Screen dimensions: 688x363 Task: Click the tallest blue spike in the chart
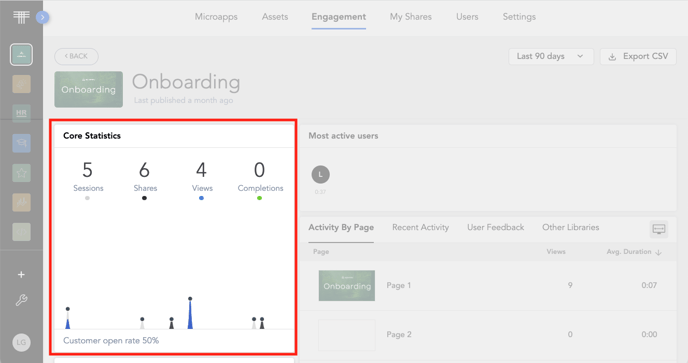(x=190, y=313)
